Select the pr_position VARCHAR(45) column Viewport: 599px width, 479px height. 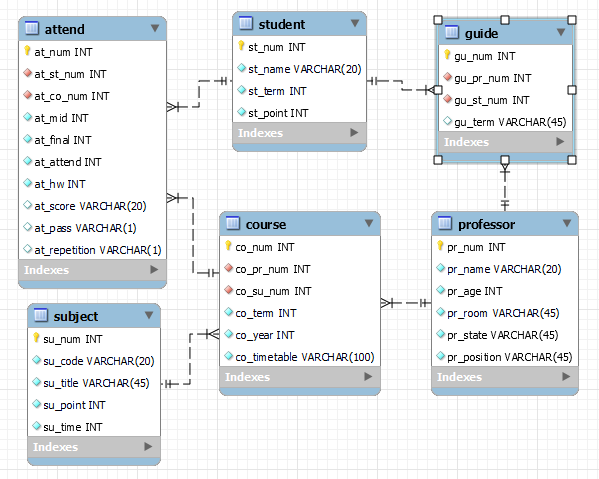505,357
